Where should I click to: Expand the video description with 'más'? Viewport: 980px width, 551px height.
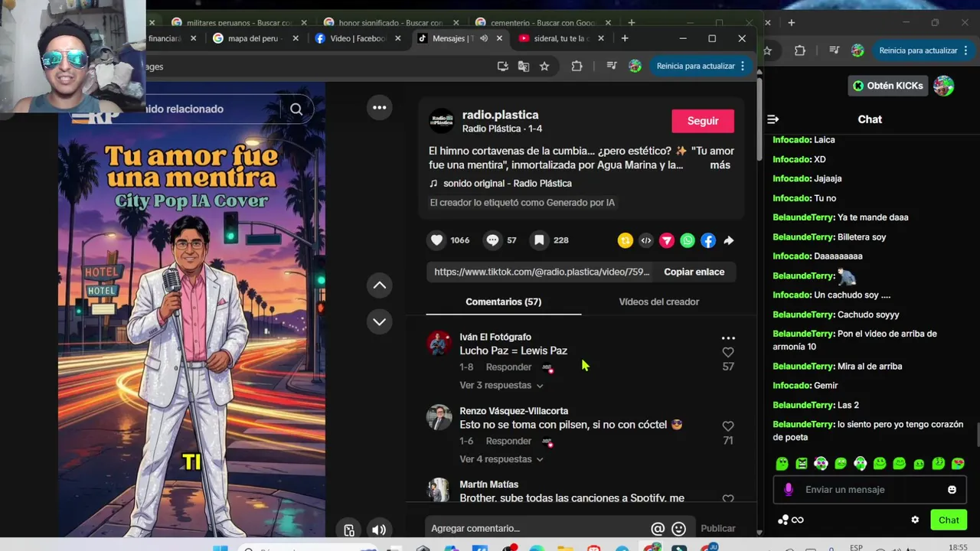(x=720, y=165)
